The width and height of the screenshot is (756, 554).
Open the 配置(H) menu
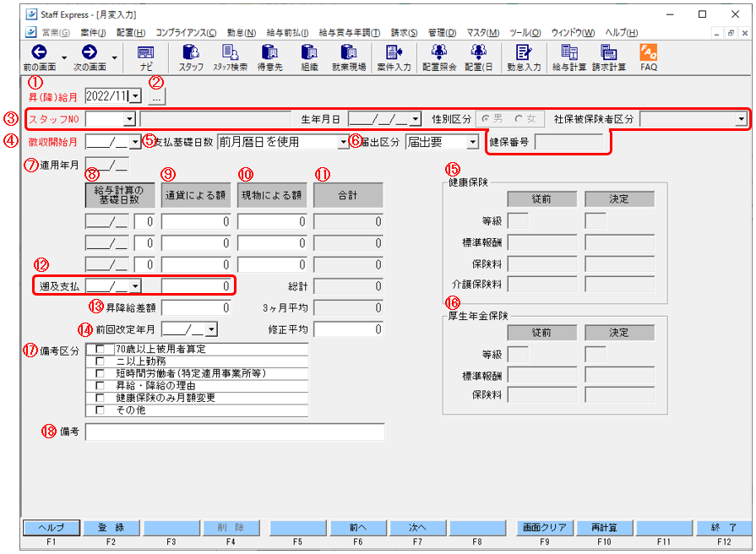pos(131,33)
